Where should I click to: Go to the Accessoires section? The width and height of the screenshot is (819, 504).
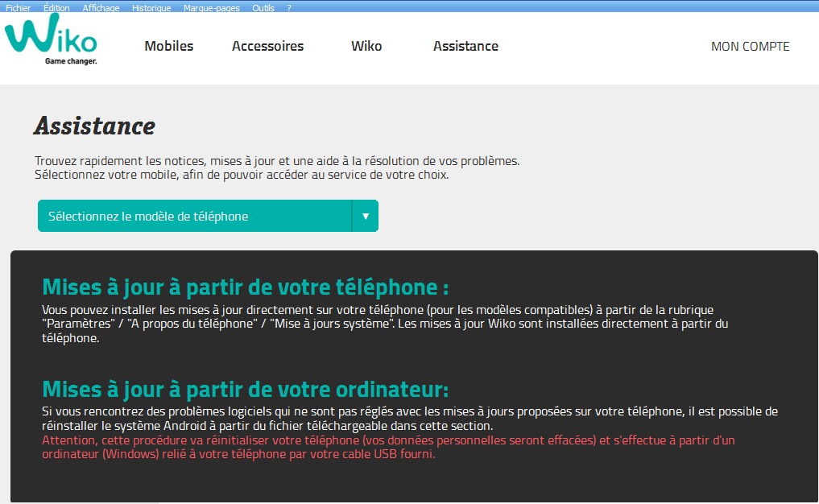pos(267,46)
